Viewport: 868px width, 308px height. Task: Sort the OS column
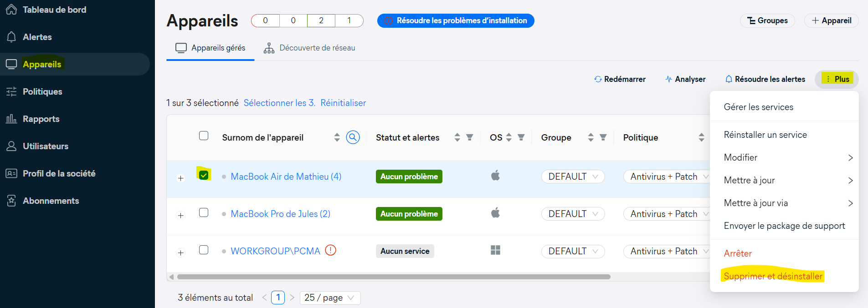509,137
